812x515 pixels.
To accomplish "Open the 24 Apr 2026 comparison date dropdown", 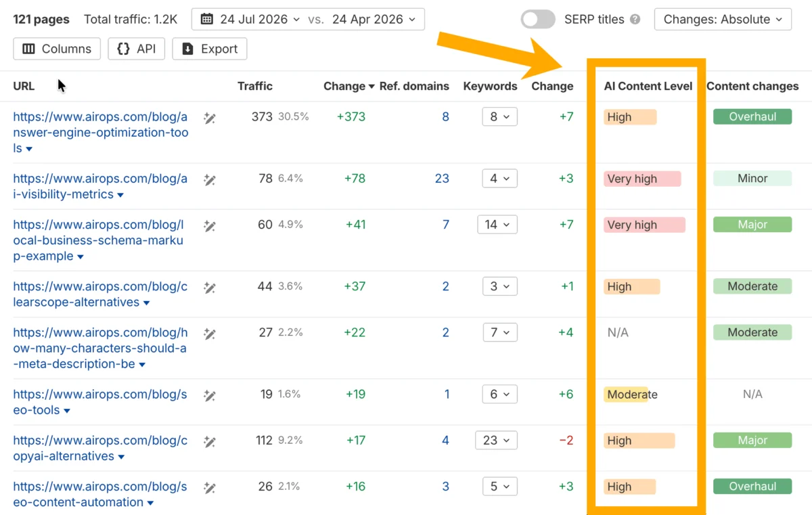I will tap(374, 19).
